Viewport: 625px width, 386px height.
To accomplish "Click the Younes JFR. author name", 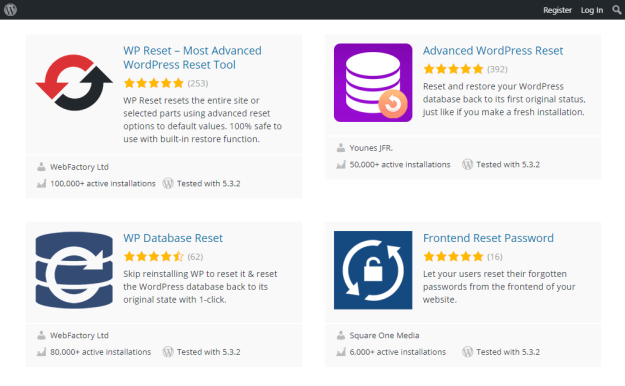I will coord(371,148).
